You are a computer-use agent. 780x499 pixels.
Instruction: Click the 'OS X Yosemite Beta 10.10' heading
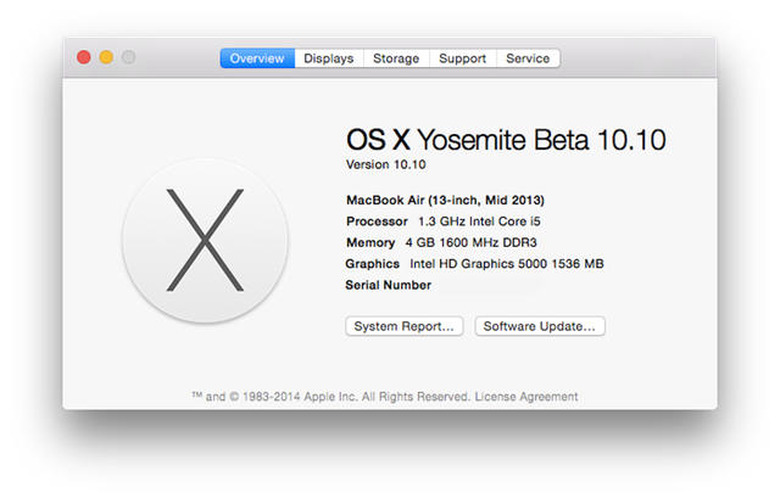click(x=506, y=139)
